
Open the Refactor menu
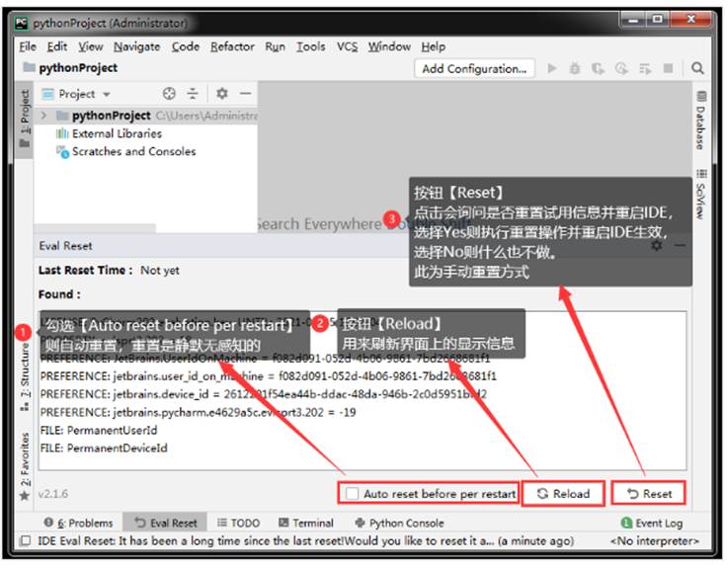coord(232,46)
